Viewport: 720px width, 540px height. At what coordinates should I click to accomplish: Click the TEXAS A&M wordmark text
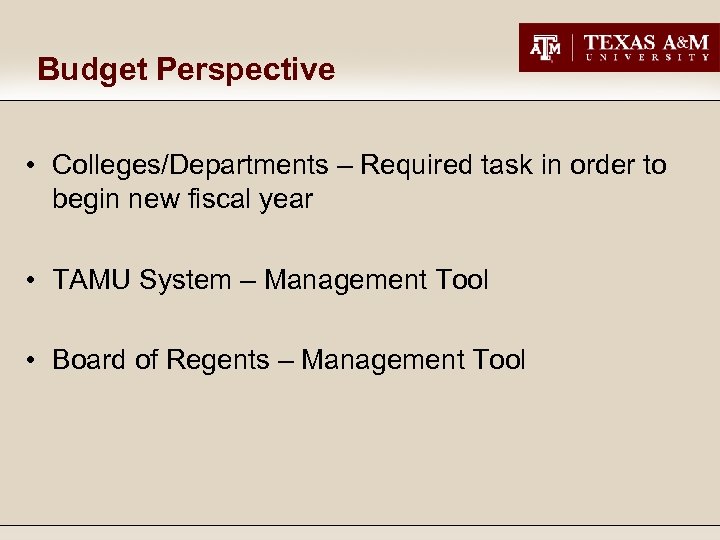tap(646, 41)
